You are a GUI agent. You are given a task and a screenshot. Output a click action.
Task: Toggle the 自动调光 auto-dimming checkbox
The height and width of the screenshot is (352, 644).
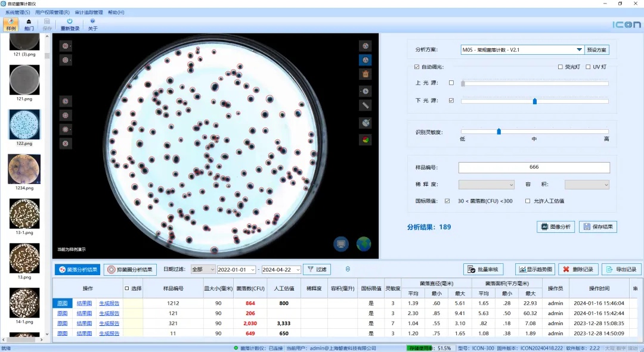417,67
